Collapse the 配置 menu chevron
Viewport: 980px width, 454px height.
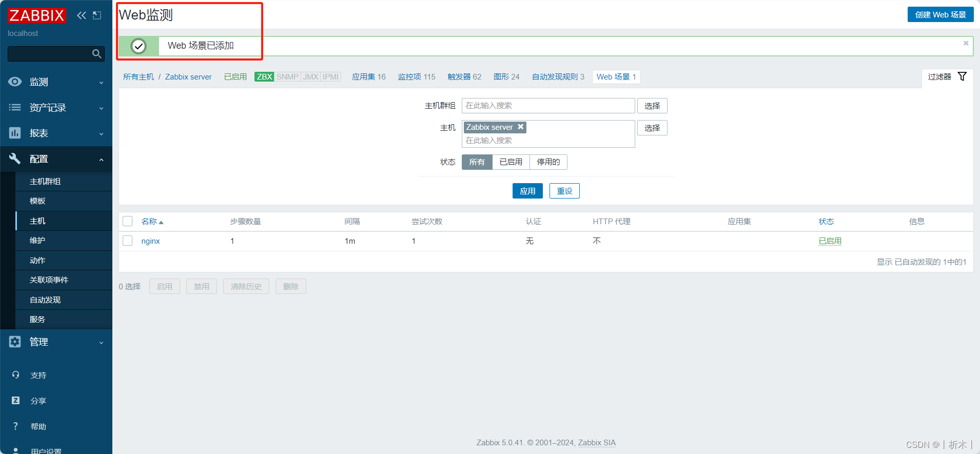(101, 160)
